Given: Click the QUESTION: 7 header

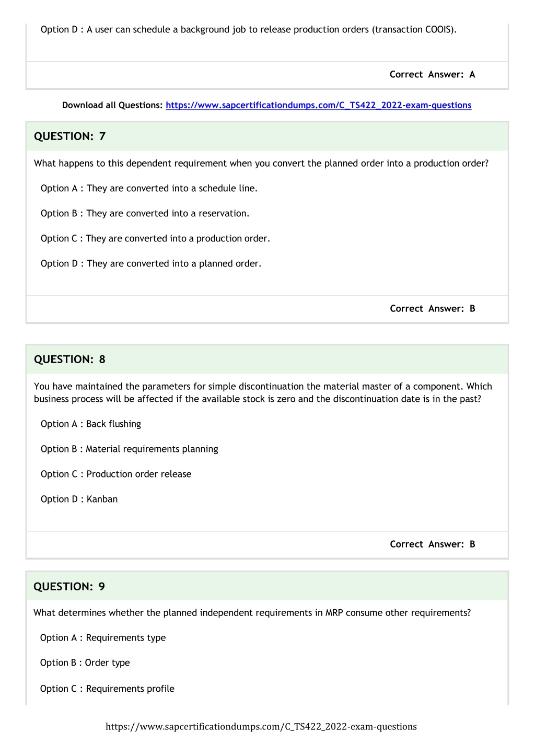Looking at the screenshot, I should (x=70, y=136).
